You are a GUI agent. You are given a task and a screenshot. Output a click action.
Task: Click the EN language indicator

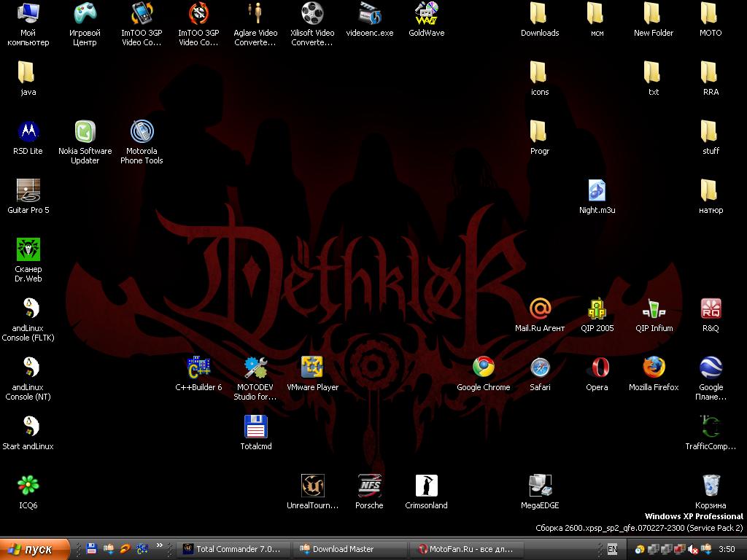[x=612, y=549]
